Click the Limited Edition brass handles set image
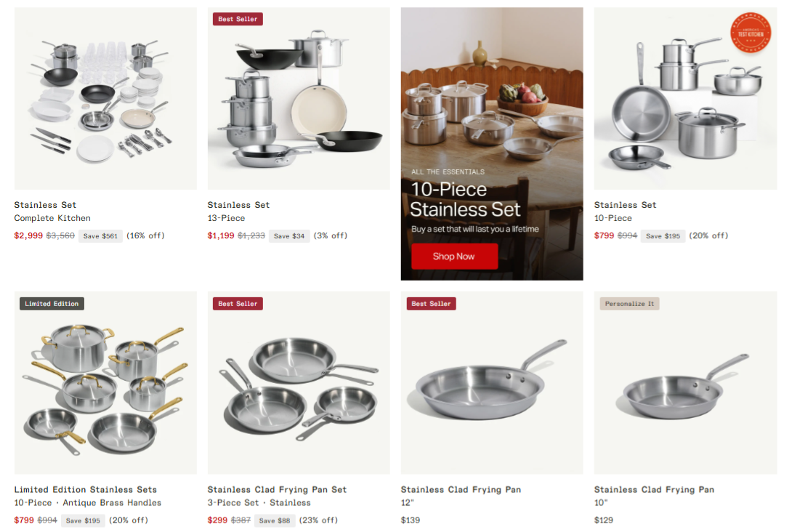 105,382
